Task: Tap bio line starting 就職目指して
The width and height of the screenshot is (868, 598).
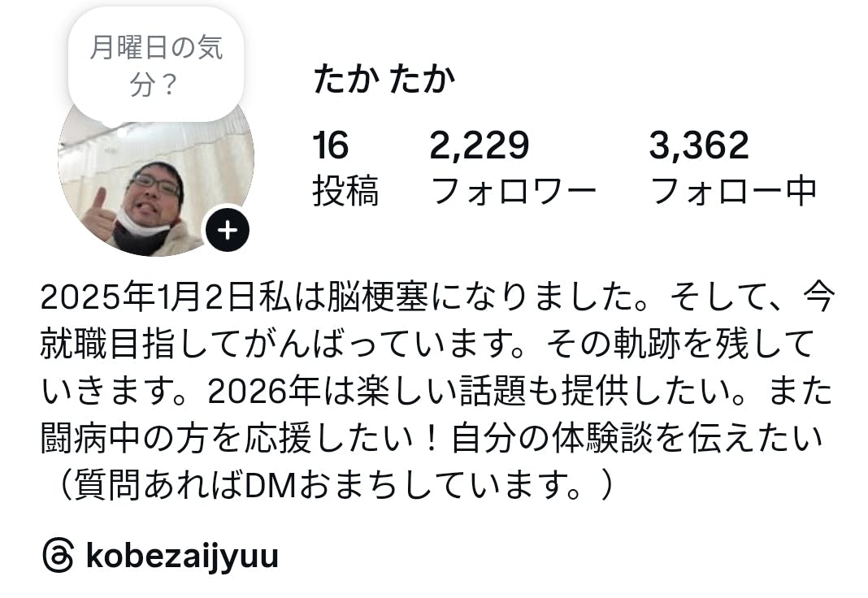Action: coord(427,344)
